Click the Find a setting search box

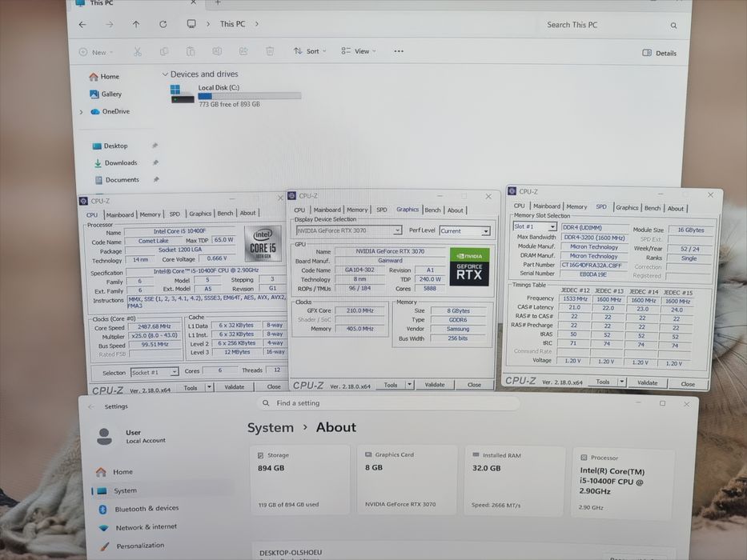(388, 403)
